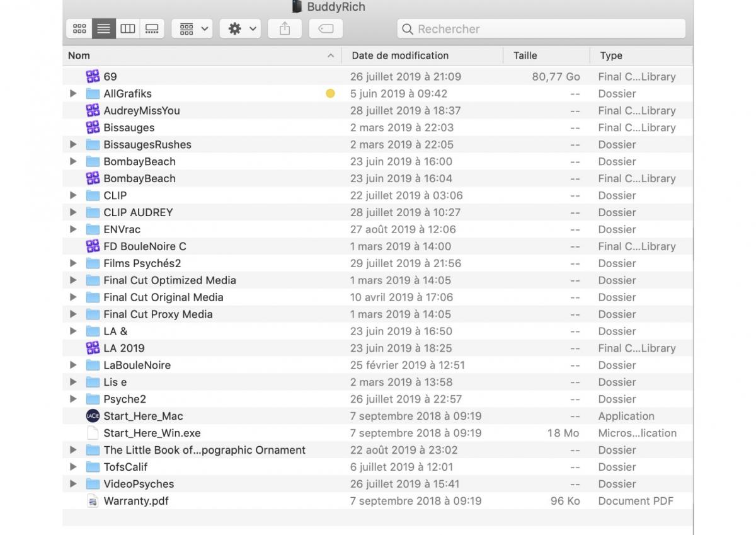Click the '10 avril 2019 à 17:06' date

[402, 297]
